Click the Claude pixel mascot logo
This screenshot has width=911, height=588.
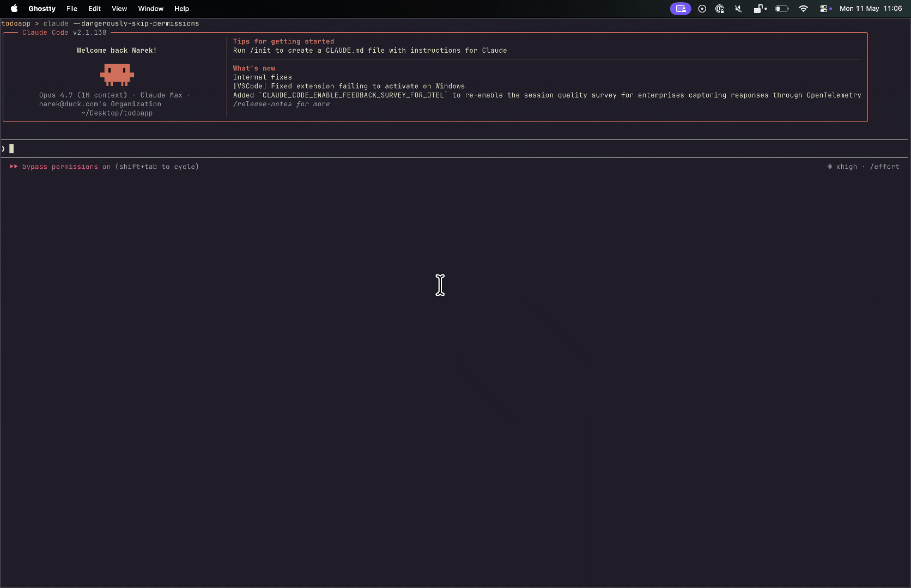[117, 75]
